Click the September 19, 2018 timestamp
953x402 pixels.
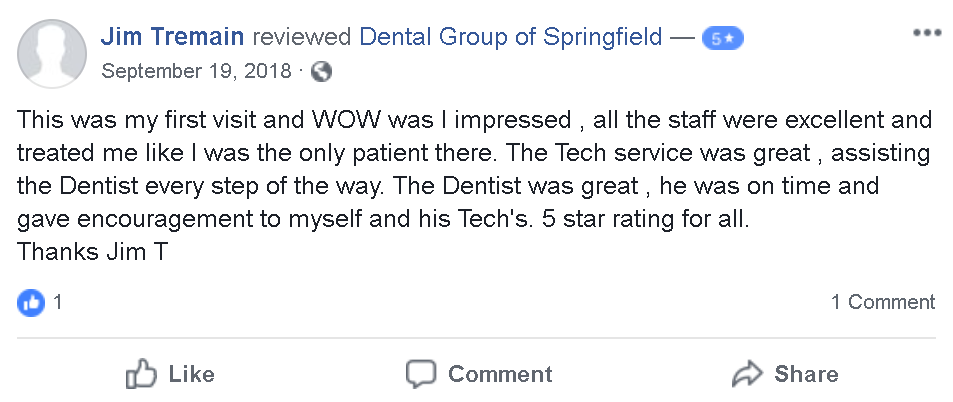(x=196, y=71)
